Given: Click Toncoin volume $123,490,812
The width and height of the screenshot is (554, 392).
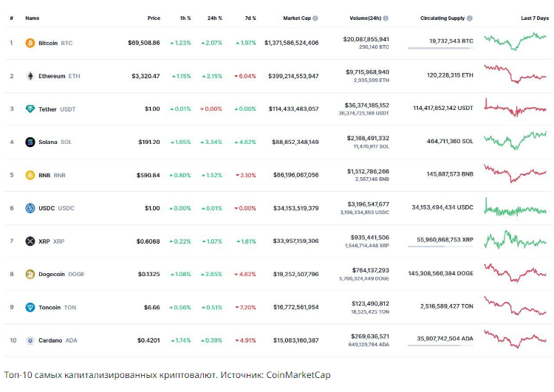Looking at the screenshot, I should point(370,303).
